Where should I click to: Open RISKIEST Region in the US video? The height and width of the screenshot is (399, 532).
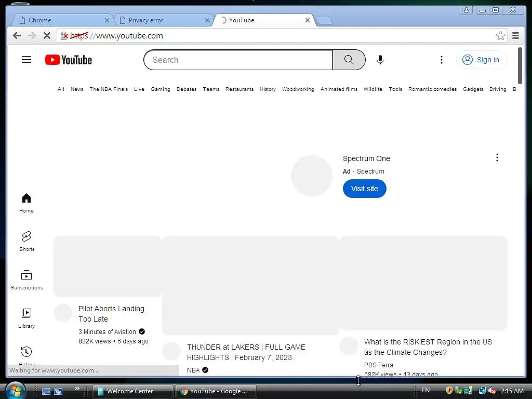click(428, 347)
